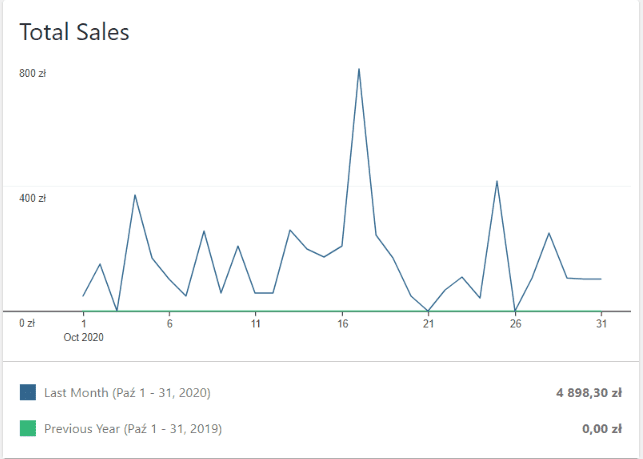Screen dimensions: 643x459
Task: Click the highest sales peak on the chart
Action: [x=359, y=69]
